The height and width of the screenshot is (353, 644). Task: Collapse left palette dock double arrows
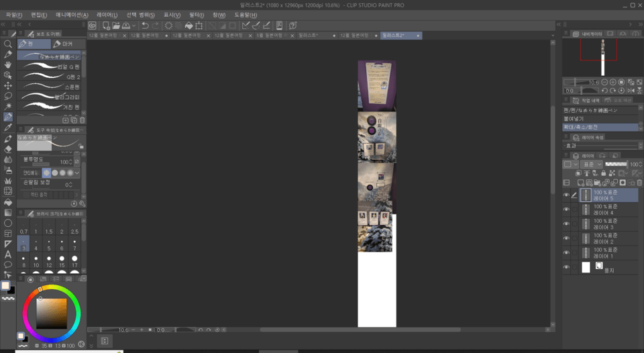[x=4, y=25]
